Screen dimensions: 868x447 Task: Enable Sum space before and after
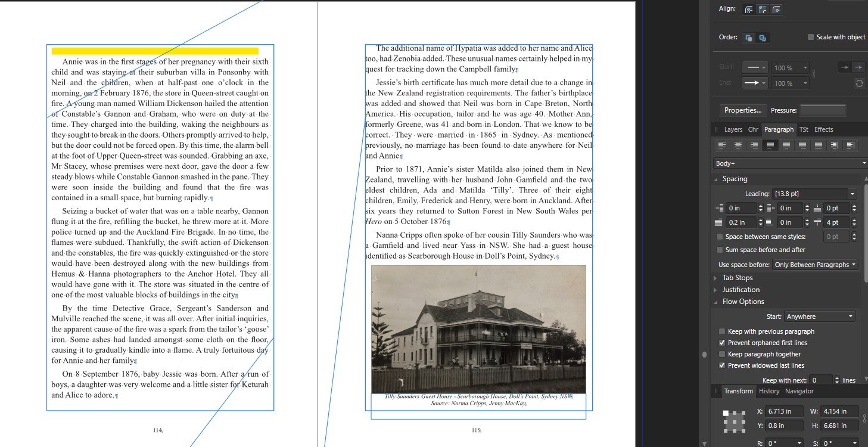click(x=720, y=250)
